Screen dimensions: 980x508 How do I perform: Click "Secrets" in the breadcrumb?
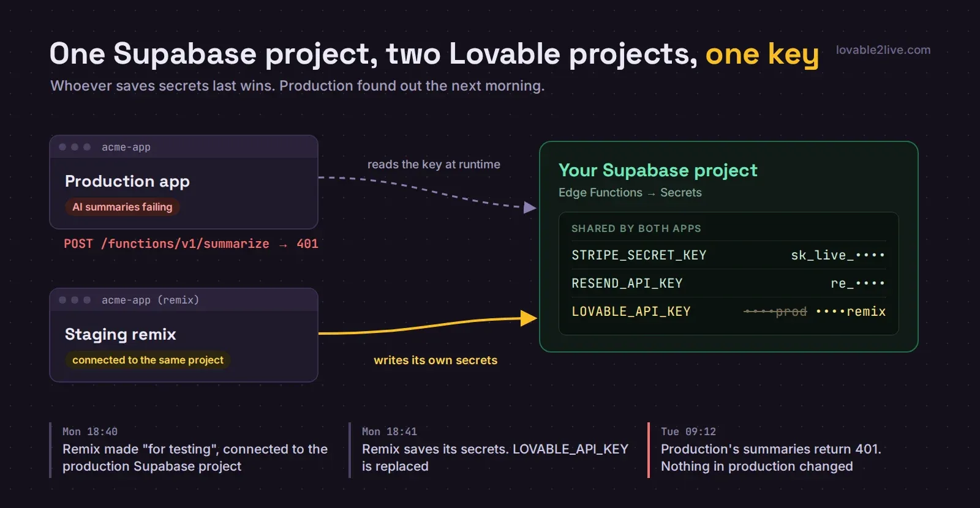point(681,192)
